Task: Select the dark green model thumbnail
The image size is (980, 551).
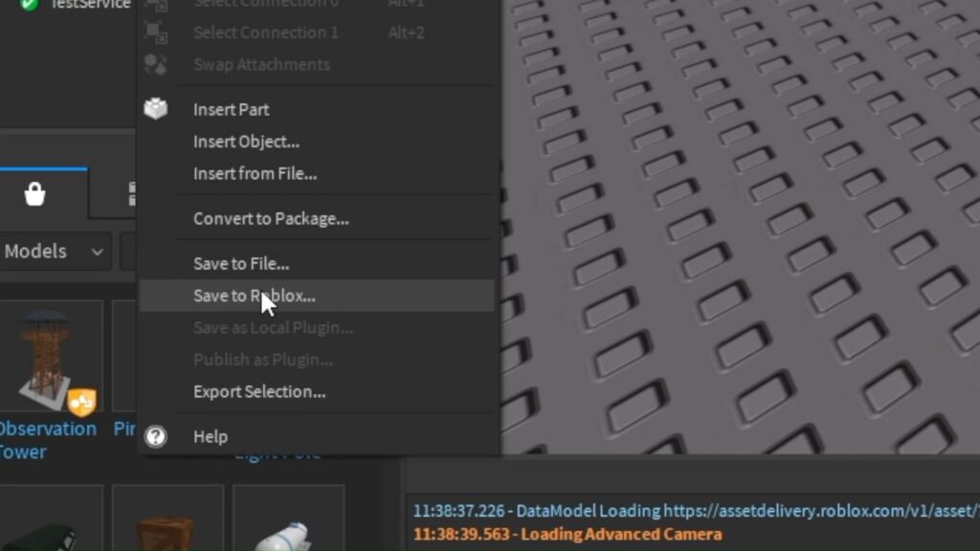Action: pos(52,518)
